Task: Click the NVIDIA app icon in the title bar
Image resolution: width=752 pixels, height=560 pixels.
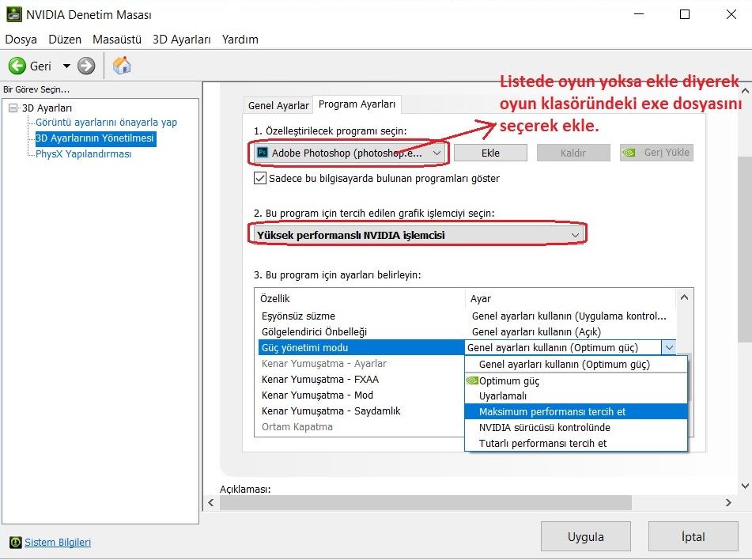Action: (14, 14)
